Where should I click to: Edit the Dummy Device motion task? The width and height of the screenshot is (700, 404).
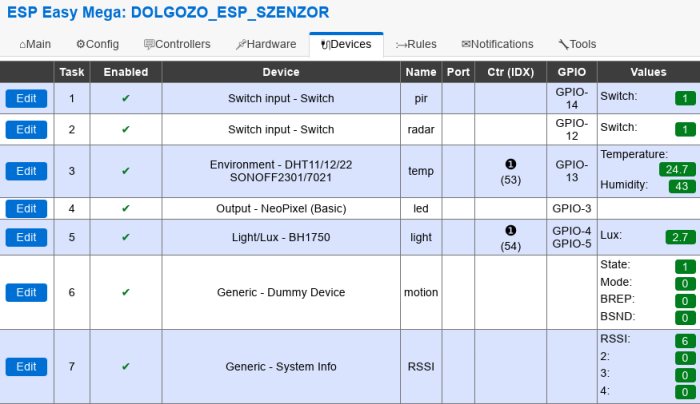(26, 292)
